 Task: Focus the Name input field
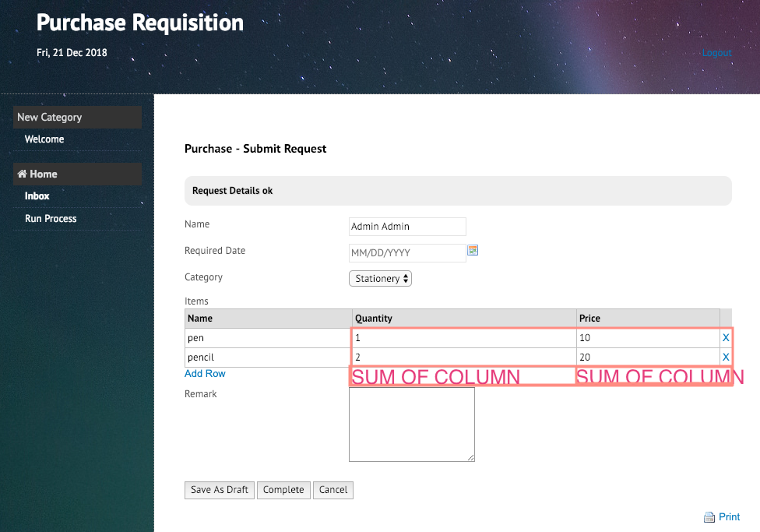click(407, 227)
